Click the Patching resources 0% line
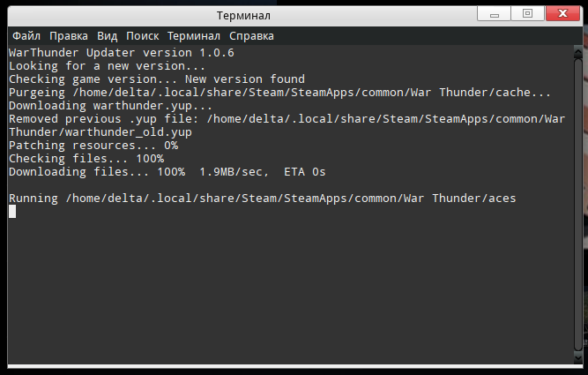This screenshot has width=588, height=375. point(93,146)
